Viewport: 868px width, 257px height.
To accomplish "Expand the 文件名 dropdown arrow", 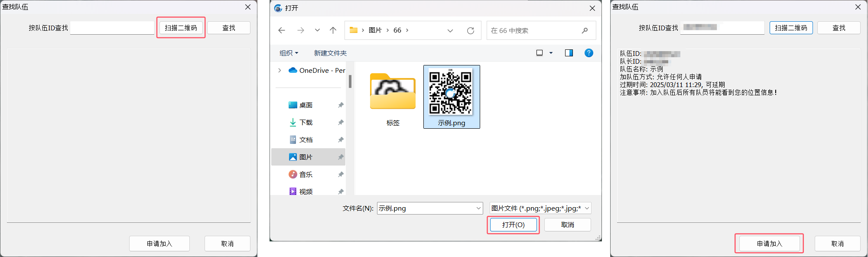I will click(478, 208).
